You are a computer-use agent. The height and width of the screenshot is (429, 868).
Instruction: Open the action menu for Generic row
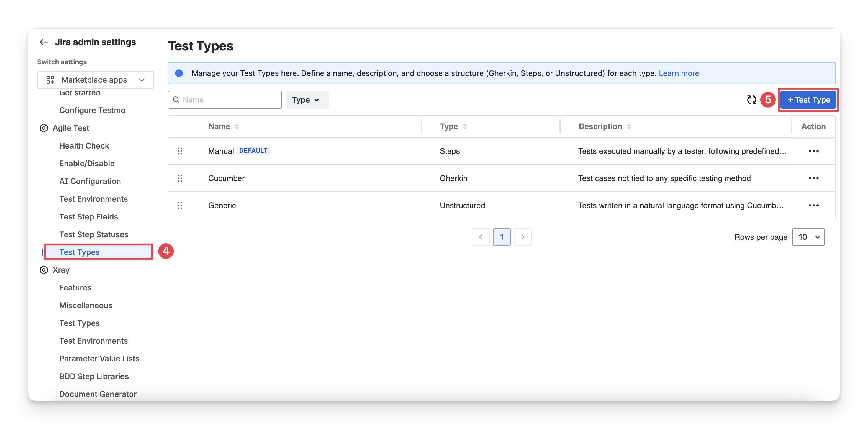pyautogui.click(x=813, y=205)
